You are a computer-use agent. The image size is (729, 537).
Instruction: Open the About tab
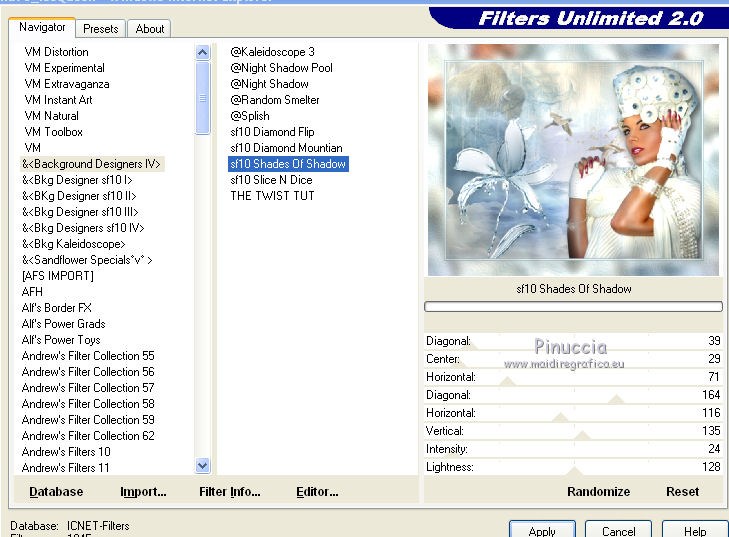pos(149,29)
